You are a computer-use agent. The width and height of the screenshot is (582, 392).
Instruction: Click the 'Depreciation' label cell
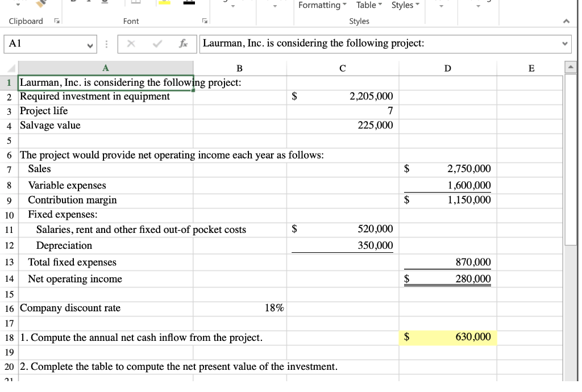tap(105, 246)
